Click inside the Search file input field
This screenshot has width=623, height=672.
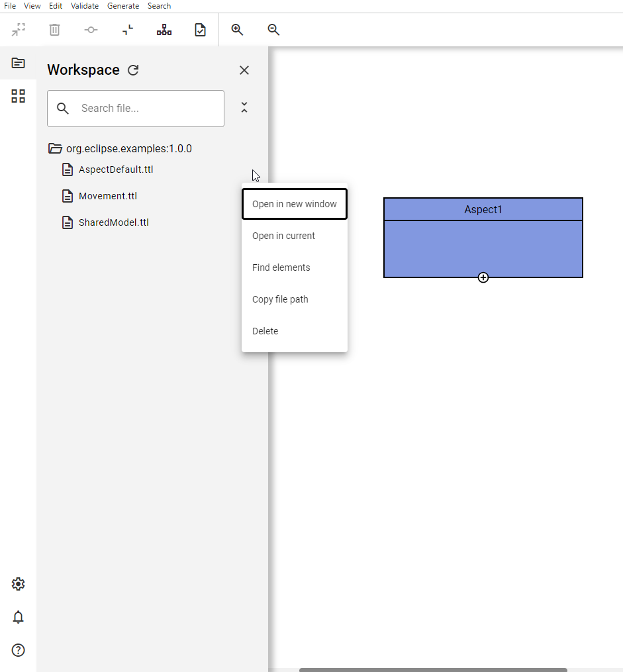pos(136,108)
